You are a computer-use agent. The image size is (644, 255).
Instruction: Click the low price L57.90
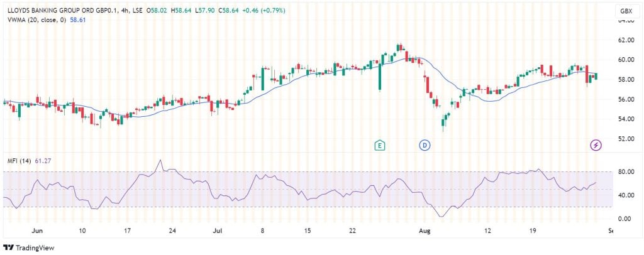206,11
